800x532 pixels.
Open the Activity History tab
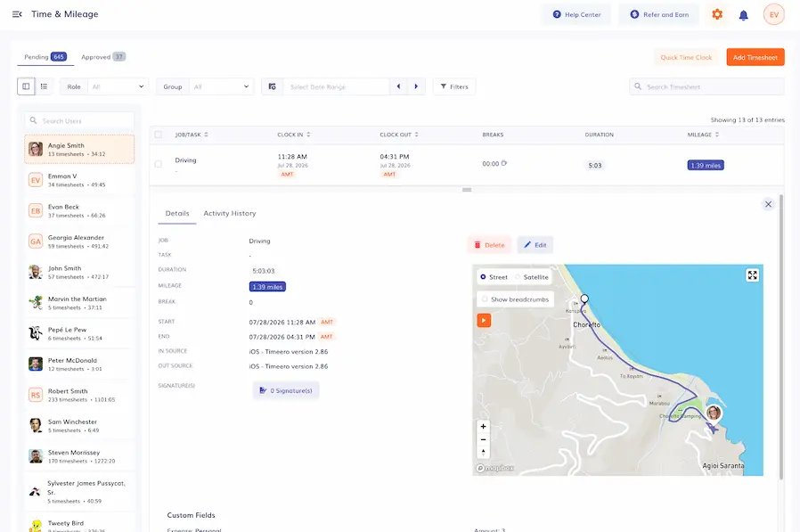coord(230,213)
